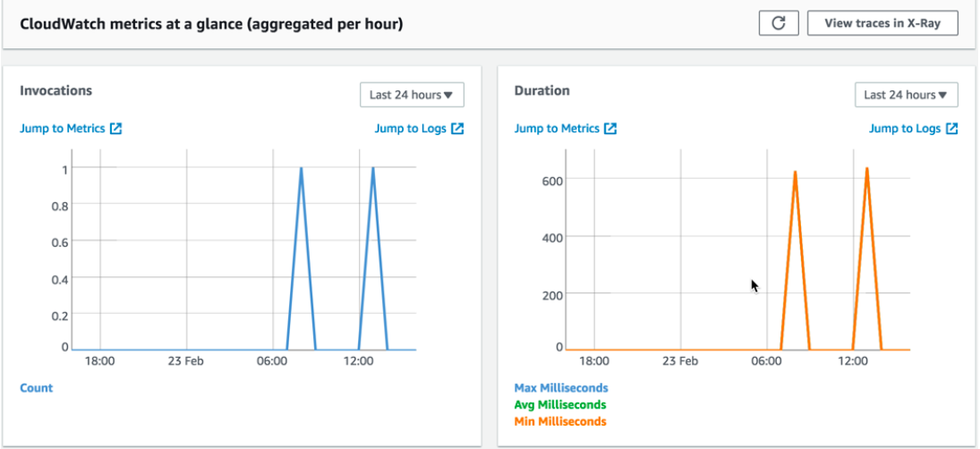Toggle Avg Milliseconds legend entry
The height and width of the screenshot is (449, 980).
point(560,405)
